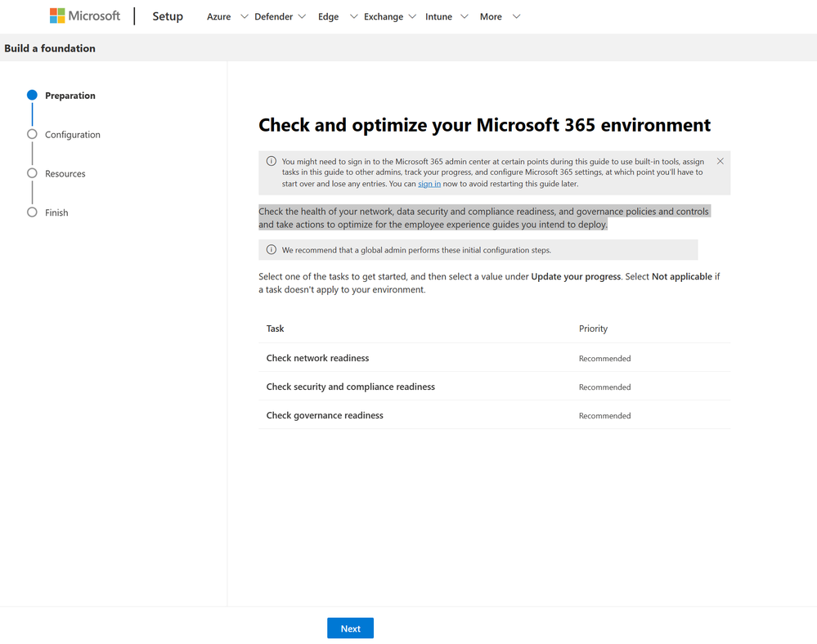817x644 pixels.
Task: Click Recommended in security and compliance row
Action: [x=604, y=387]
